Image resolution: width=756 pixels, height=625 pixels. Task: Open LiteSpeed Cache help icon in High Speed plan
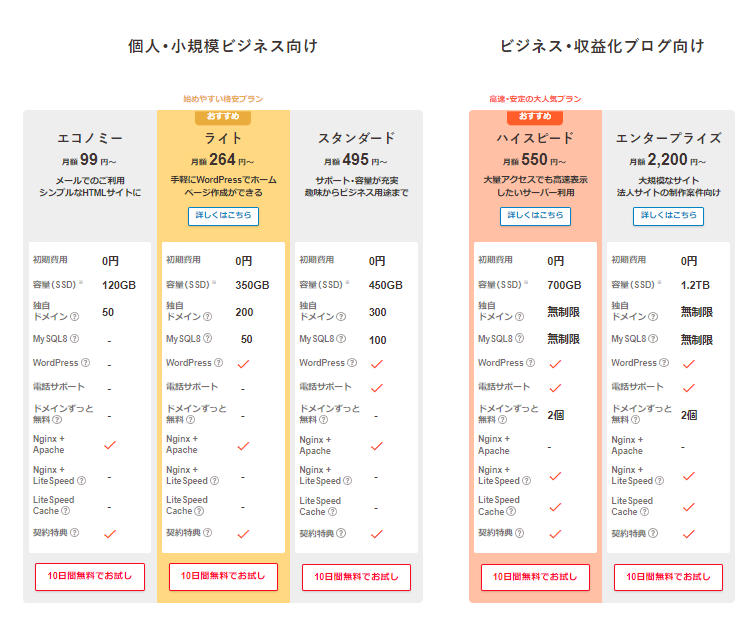(512, 512)
